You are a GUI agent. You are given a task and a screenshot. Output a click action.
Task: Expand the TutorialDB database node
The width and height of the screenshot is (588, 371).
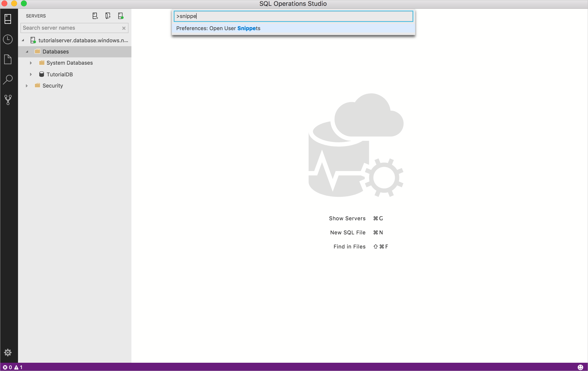pos(30,74)
